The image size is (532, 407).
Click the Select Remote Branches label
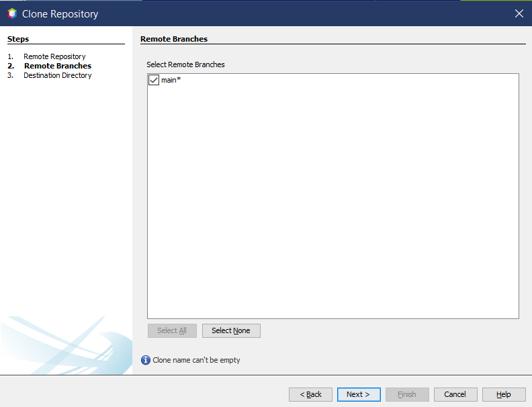(185, 64)
